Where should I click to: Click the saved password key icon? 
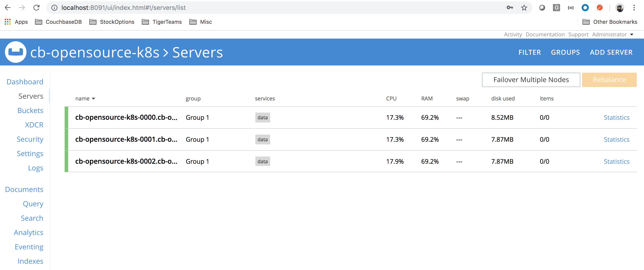510,8
